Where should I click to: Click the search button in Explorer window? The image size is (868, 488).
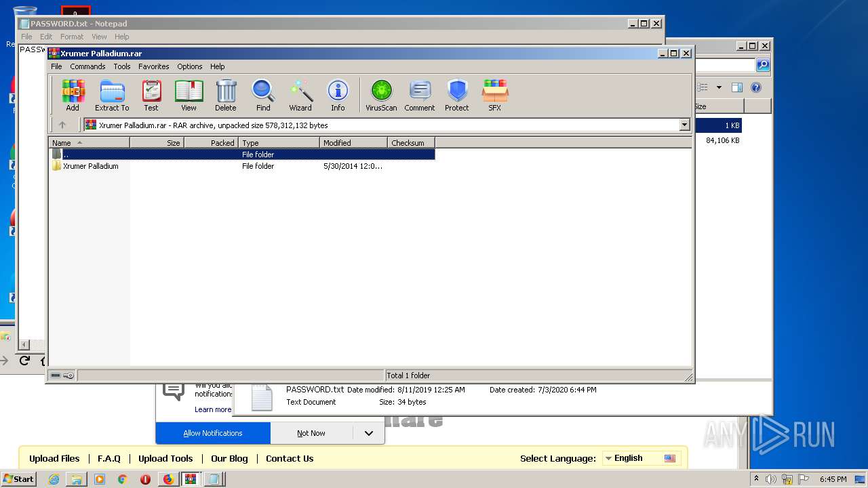(x=763, y=65)
